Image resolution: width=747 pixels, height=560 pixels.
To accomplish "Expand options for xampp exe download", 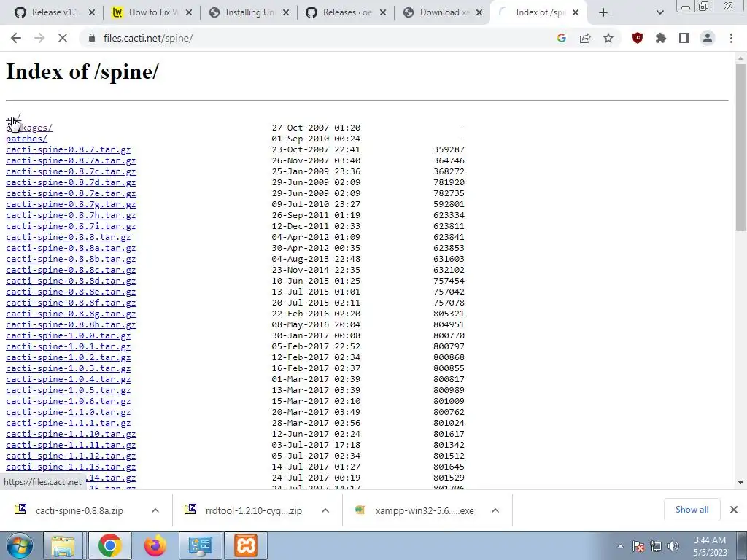I will coord(495,510).
